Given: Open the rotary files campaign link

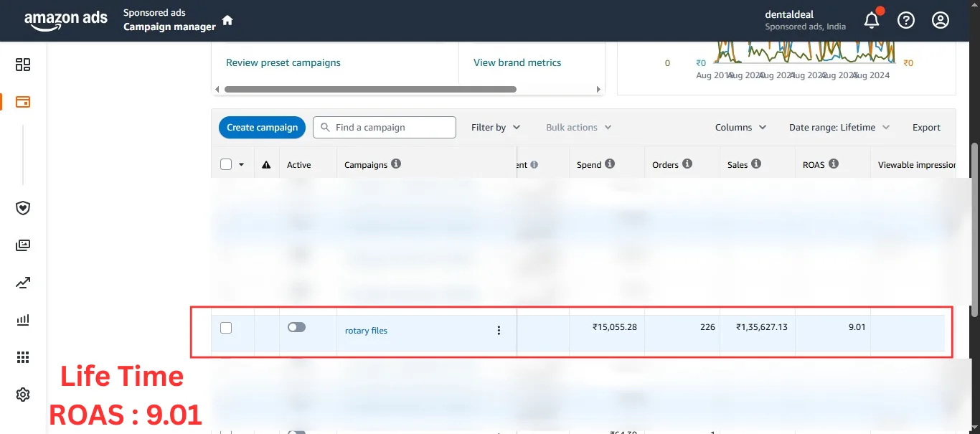Looking at the screenshot, I should pos(366,331).
